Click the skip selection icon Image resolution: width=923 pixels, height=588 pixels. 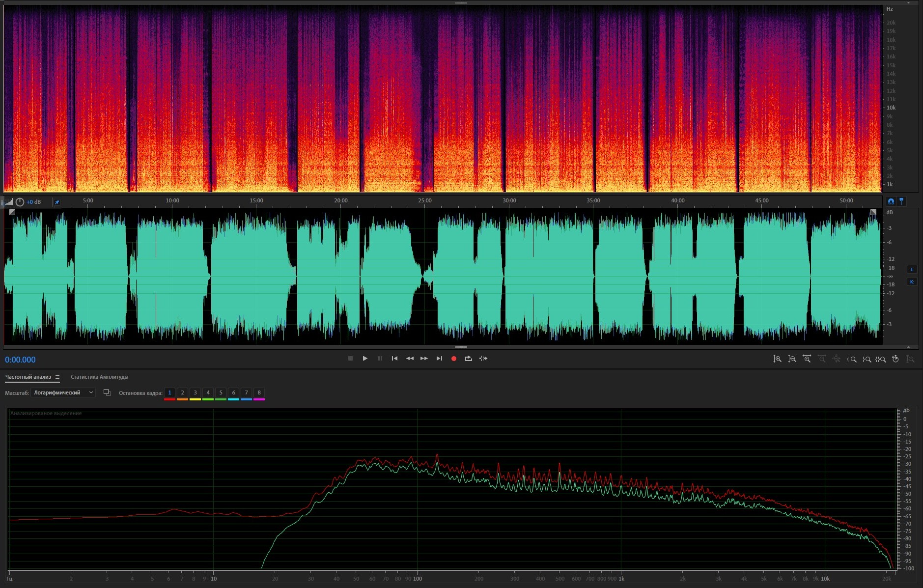(x=483, y=359)
